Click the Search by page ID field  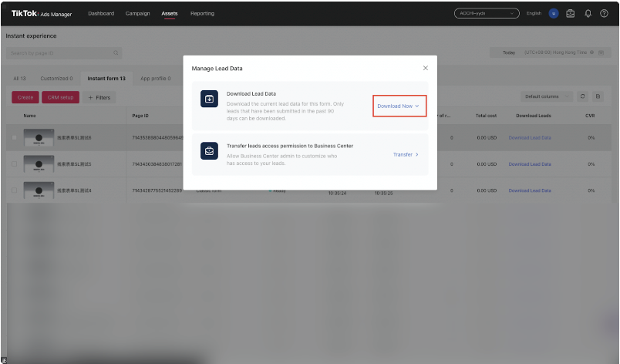pos(62,52)
